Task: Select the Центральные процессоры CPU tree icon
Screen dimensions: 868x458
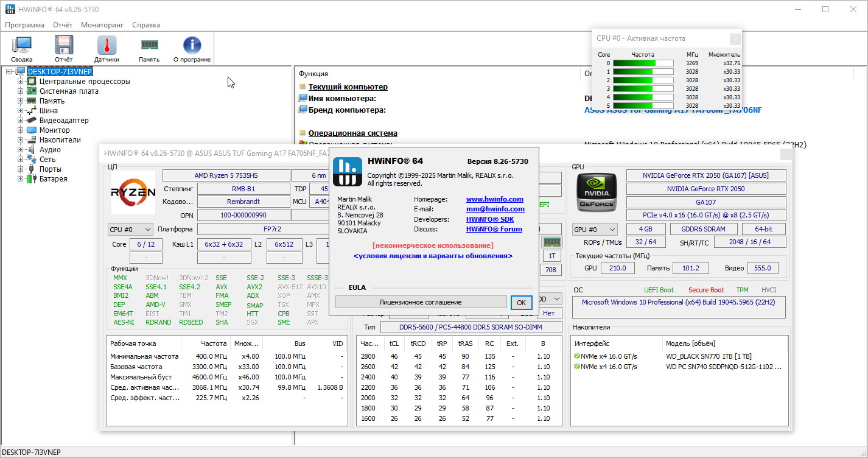Action: (32, 82)
